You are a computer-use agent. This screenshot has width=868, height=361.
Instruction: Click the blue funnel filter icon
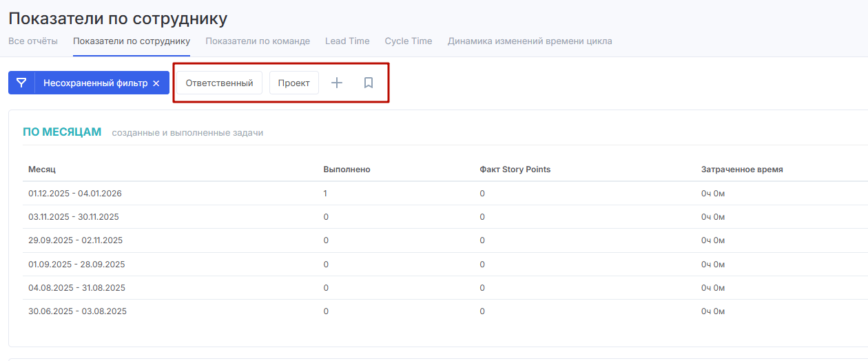click(x=21, y=83)
